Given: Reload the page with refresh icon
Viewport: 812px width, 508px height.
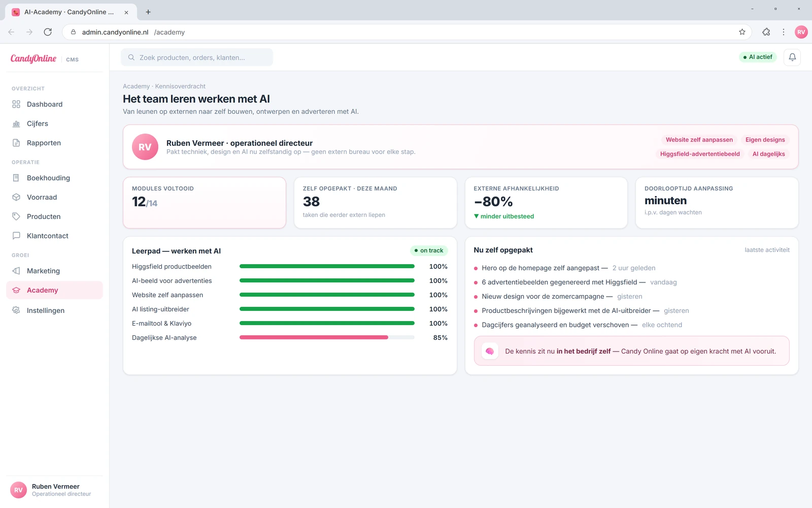Looking at the screenshot, I should tap(48, 32).
